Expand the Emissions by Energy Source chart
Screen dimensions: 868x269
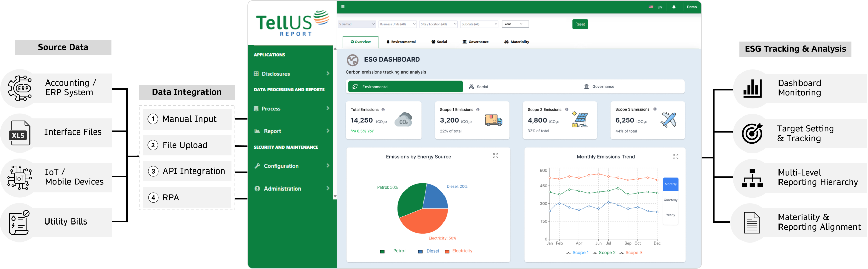click(495, 156)
